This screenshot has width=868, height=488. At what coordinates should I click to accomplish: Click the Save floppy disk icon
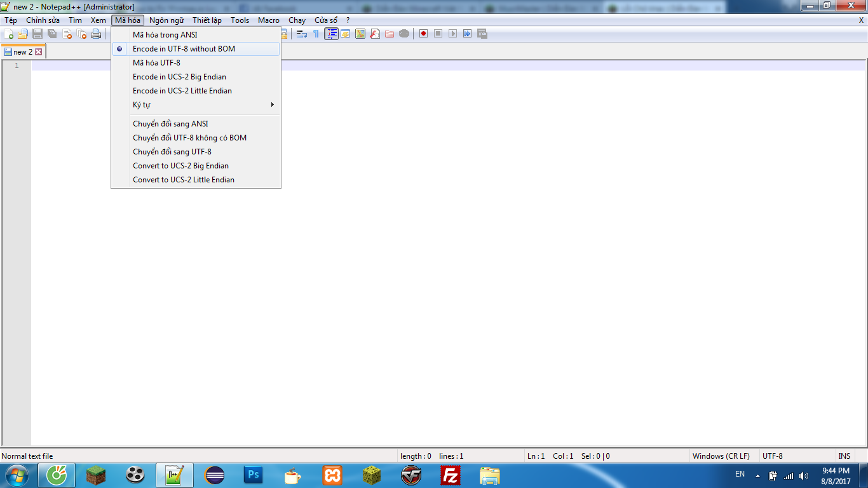37,34
